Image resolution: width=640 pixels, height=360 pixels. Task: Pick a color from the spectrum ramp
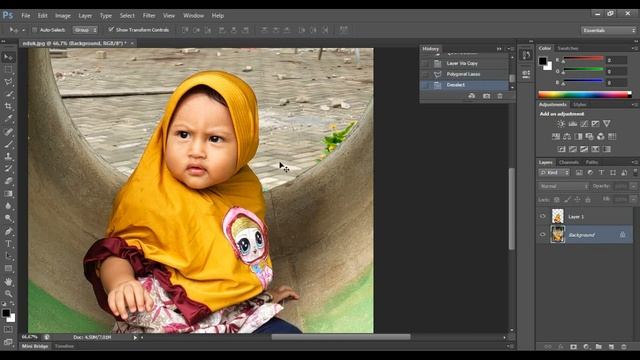pos(585,95)
